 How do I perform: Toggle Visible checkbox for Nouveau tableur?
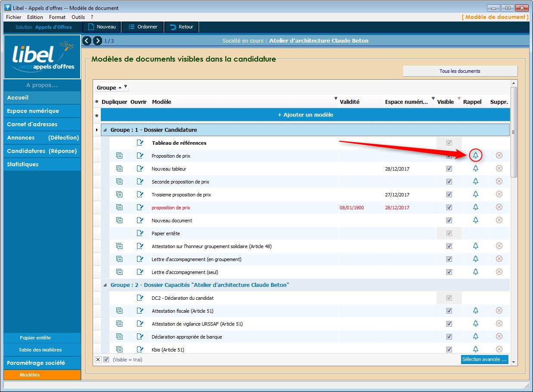449,168
